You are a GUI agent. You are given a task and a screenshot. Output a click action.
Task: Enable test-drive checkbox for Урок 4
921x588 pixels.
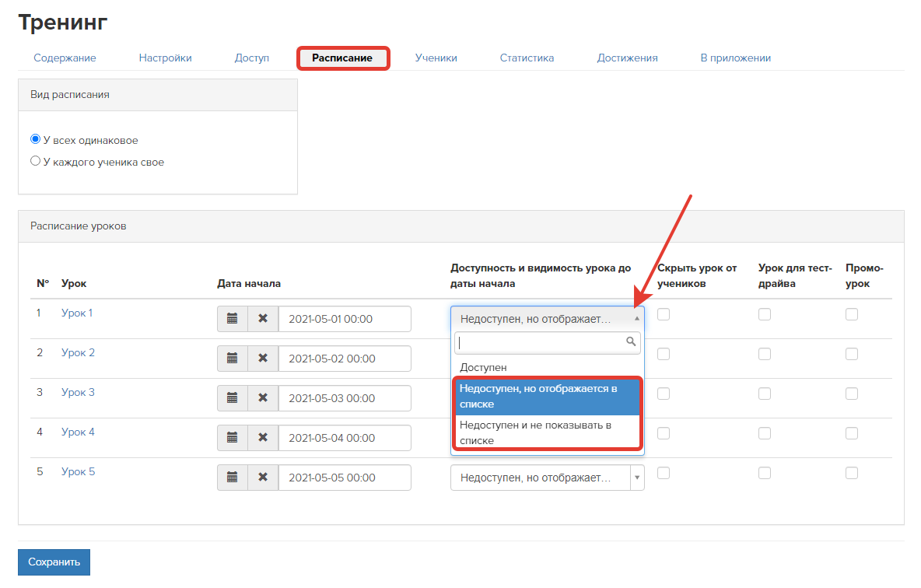click(765, 433)
